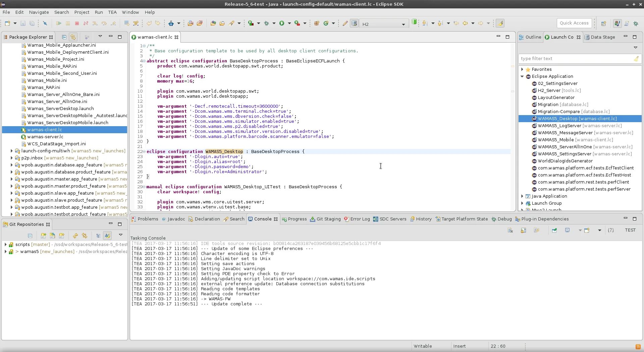Click the Save All toolbar icon

(32, 23)
